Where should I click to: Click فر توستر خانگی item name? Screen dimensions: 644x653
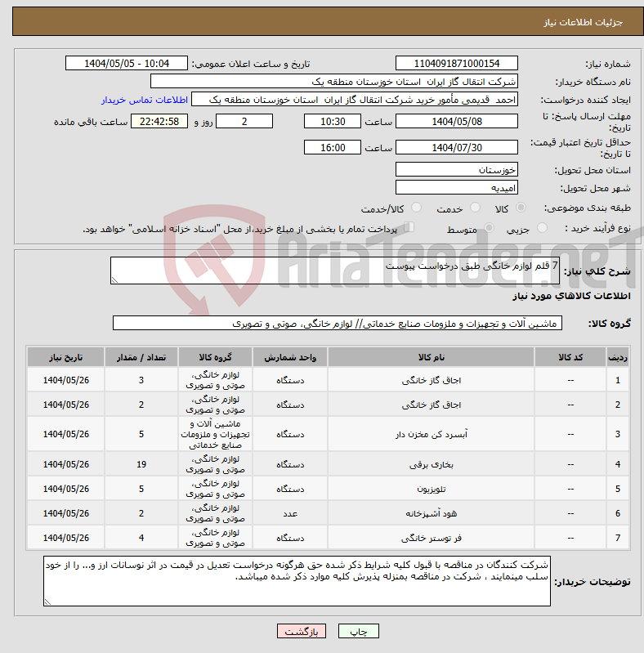click(432, 538)
